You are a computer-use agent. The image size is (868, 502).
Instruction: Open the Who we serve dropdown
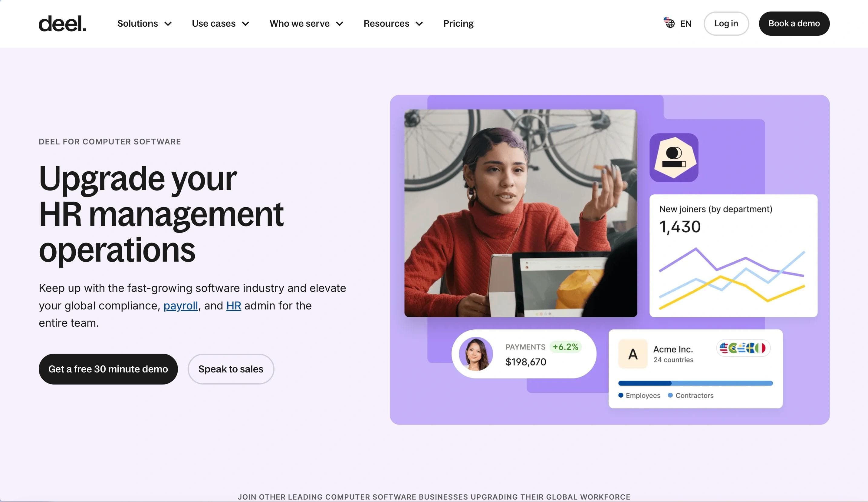(307, 23)
